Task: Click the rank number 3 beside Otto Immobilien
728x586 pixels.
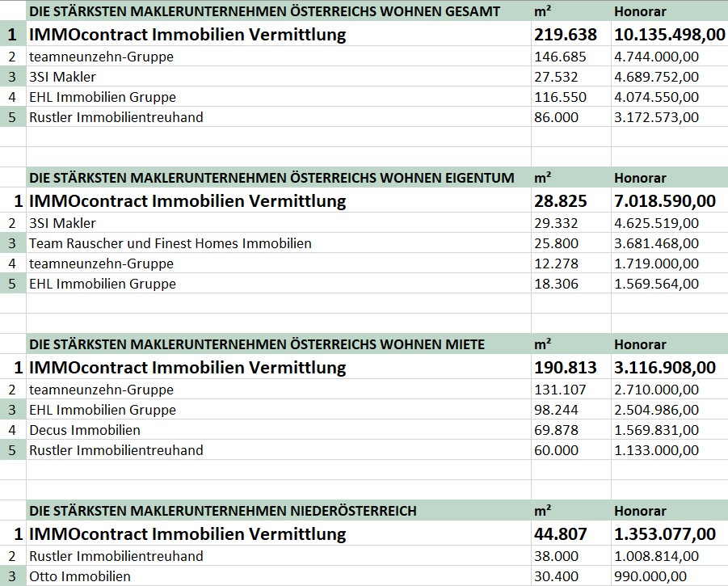Action: (x=13, y=576)
